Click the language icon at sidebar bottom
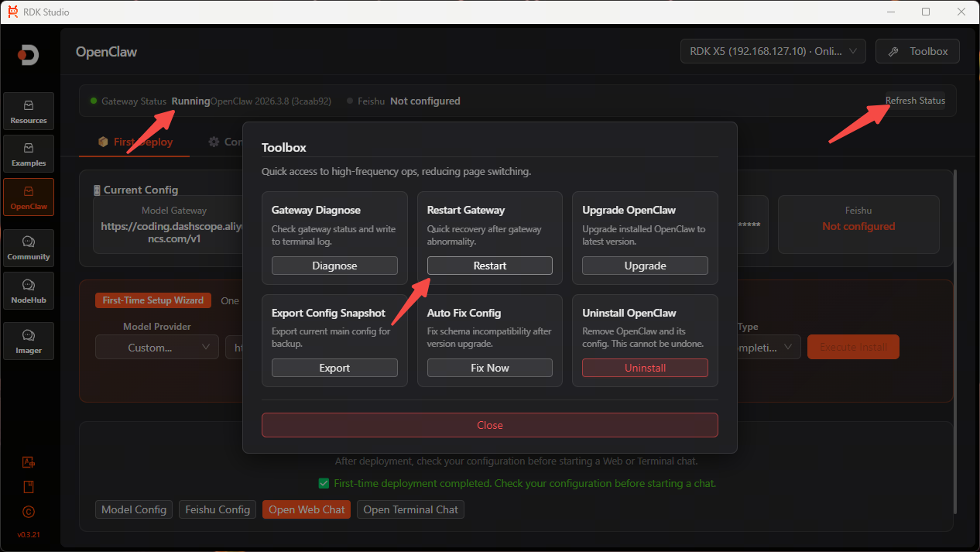Viewport: 980px width, 552px height. [x=29, y=462]
